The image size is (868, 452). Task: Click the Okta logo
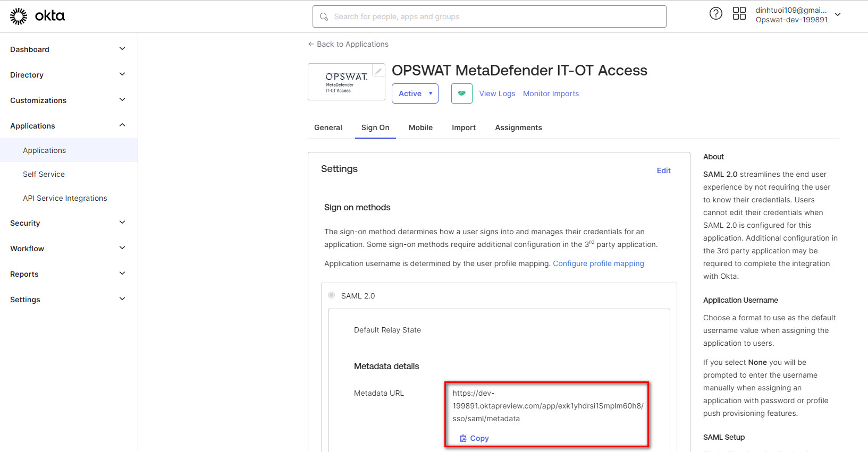click(37, 16)
